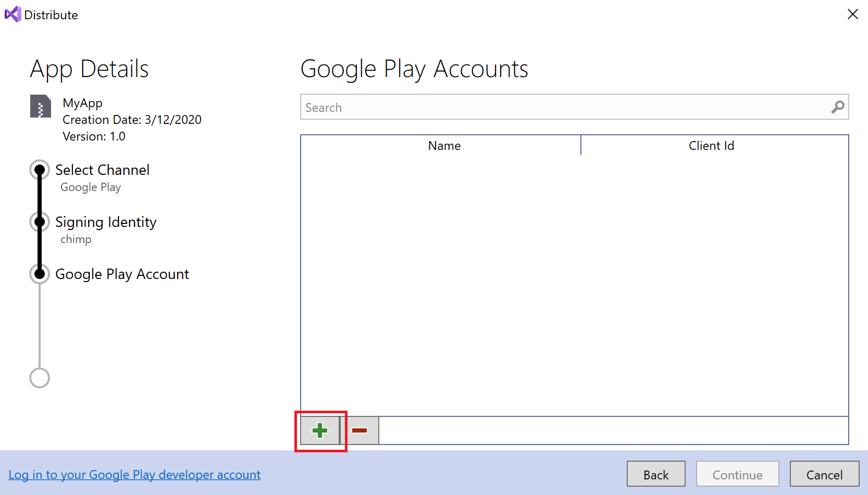Click the MyApp name text
Viewport: 868px width, 495px height.
coord(82,103)
